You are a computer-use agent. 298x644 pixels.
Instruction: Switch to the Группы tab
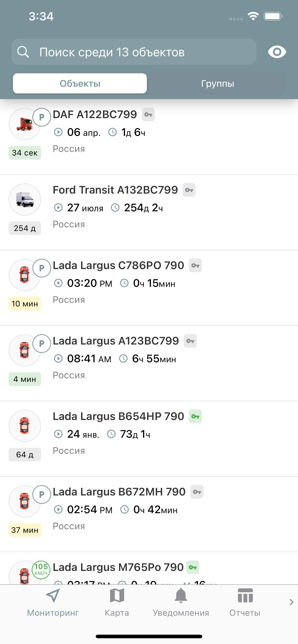217,84
